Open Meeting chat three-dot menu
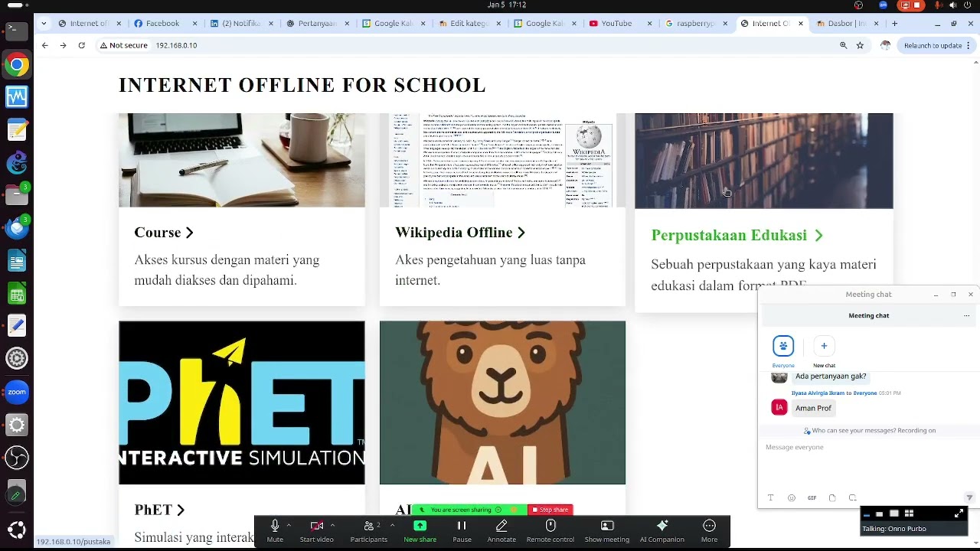This screenshot has width=980, height=551. click(x=966, y=315)
